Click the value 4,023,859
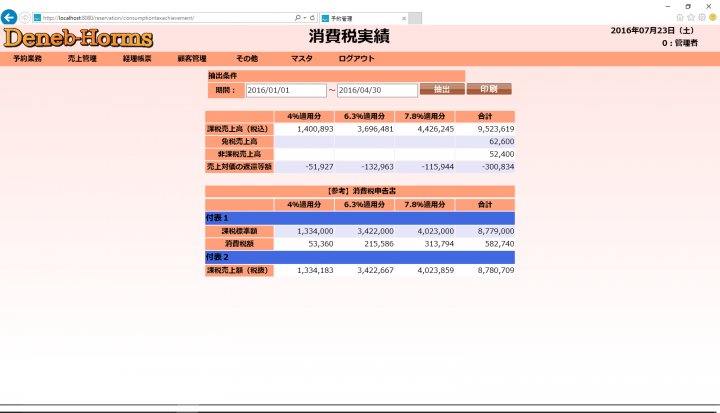 coord(435,271)
